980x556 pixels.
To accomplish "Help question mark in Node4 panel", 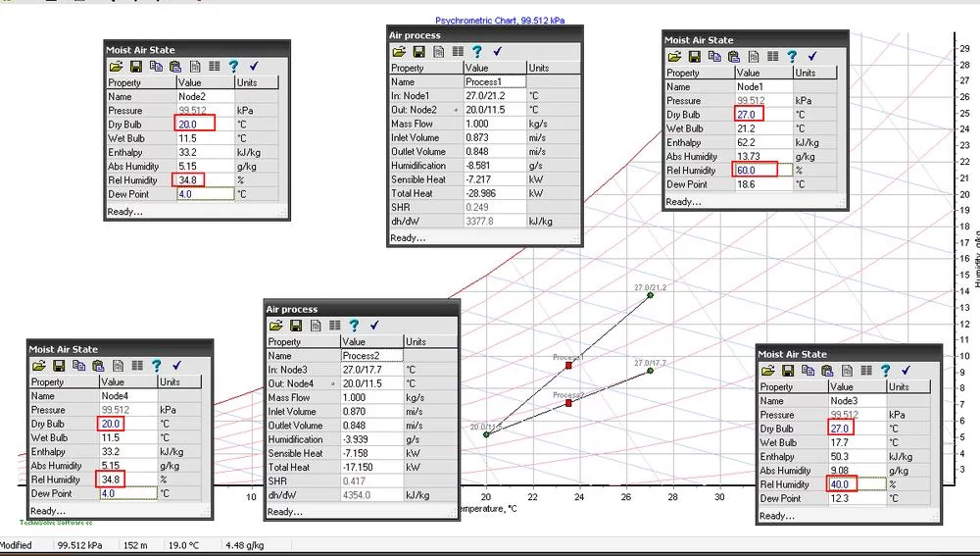I will (x=157, y=365).
